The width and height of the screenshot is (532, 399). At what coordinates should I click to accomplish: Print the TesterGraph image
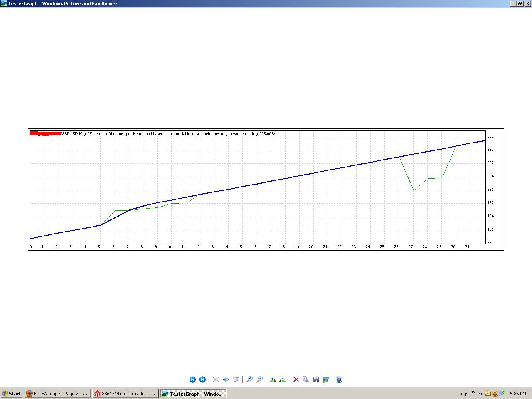[306, 379]
